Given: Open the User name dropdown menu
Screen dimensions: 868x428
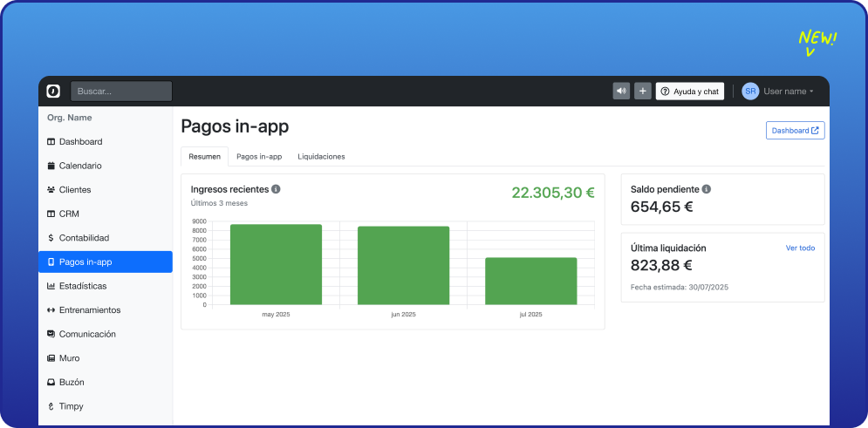Looking at the screenshot, I should click(x=789, y=92).
